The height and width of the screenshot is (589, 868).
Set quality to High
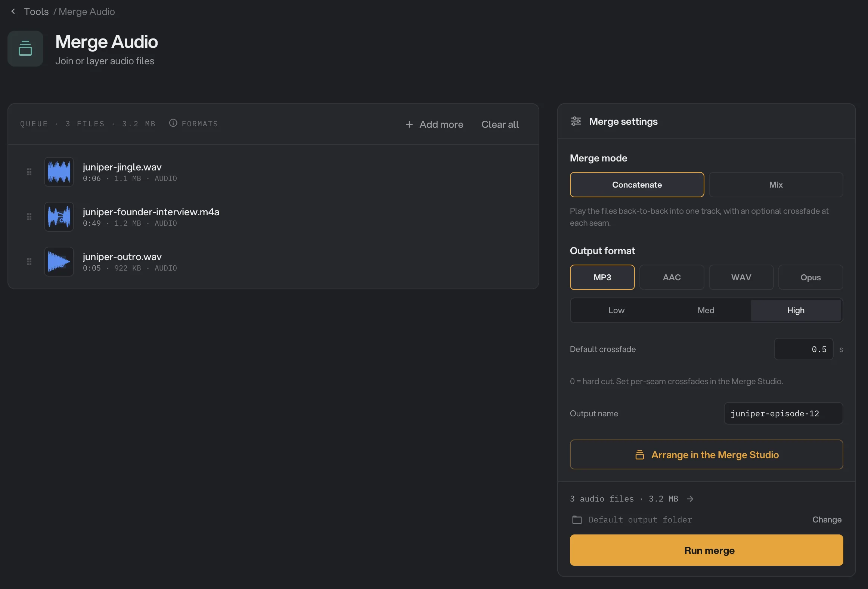(796, 310)
